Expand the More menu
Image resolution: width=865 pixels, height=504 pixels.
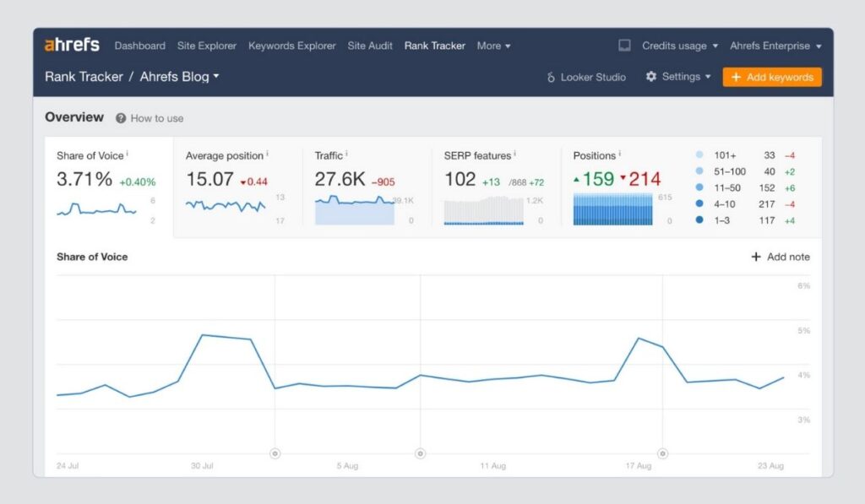[493, 46]
